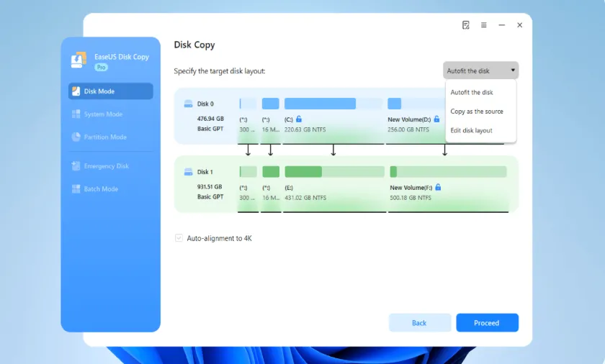Viewport: 605px width, 364px height.
Task: Click the Proceed button
Action: click(488, 323)
